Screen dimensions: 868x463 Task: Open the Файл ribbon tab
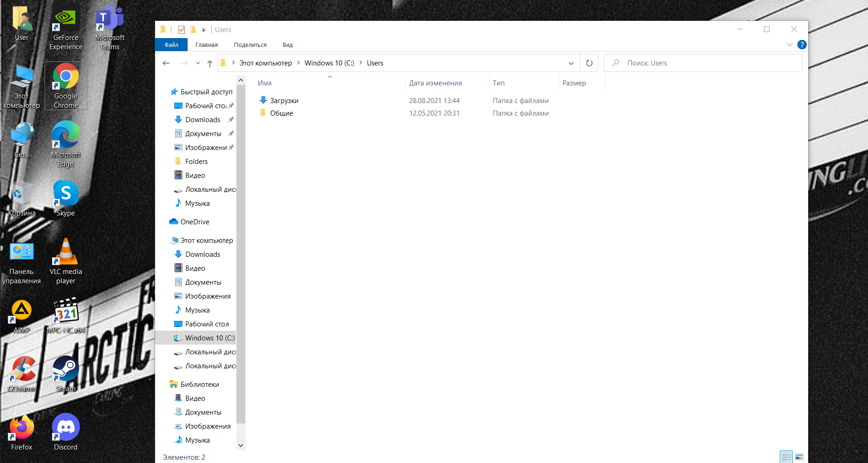click(171, 45)
